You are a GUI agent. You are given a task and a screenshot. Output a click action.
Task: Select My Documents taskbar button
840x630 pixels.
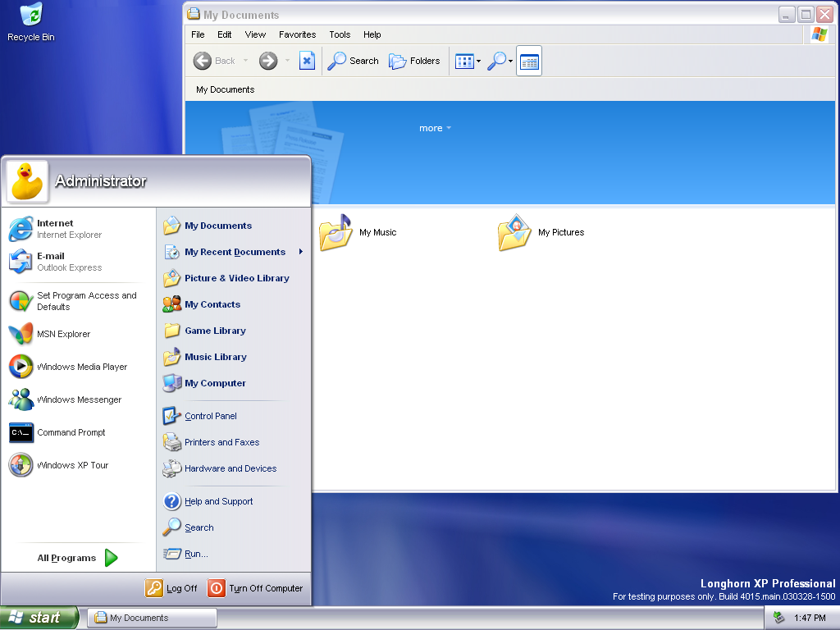click(x=153, y=618)
